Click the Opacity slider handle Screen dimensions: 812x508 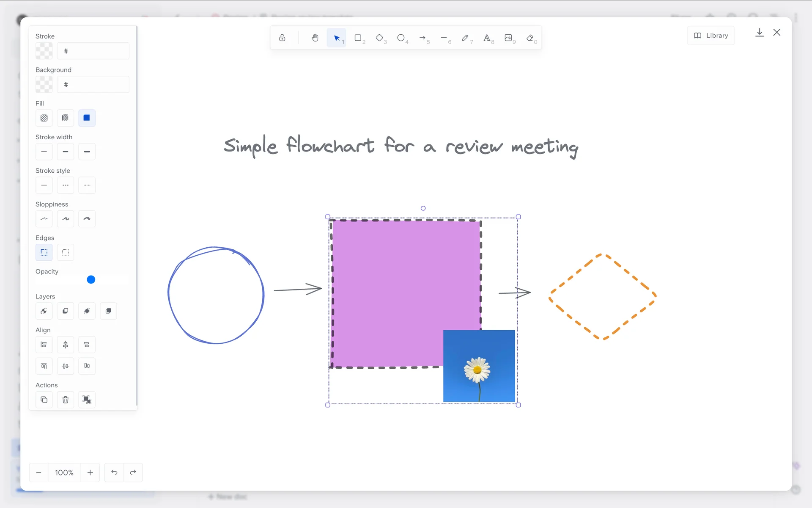[x=91, y=280]
